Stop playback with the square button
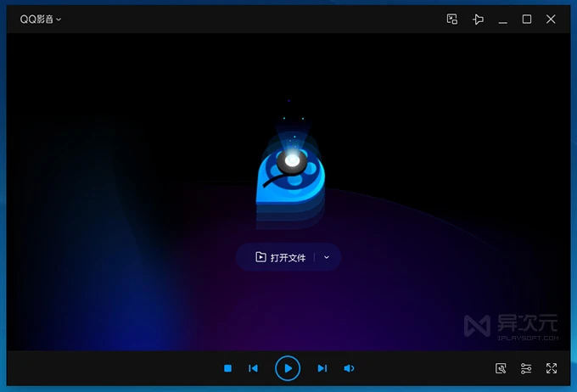The height and width of the screenshot is (392, 577). coord(227,368)
